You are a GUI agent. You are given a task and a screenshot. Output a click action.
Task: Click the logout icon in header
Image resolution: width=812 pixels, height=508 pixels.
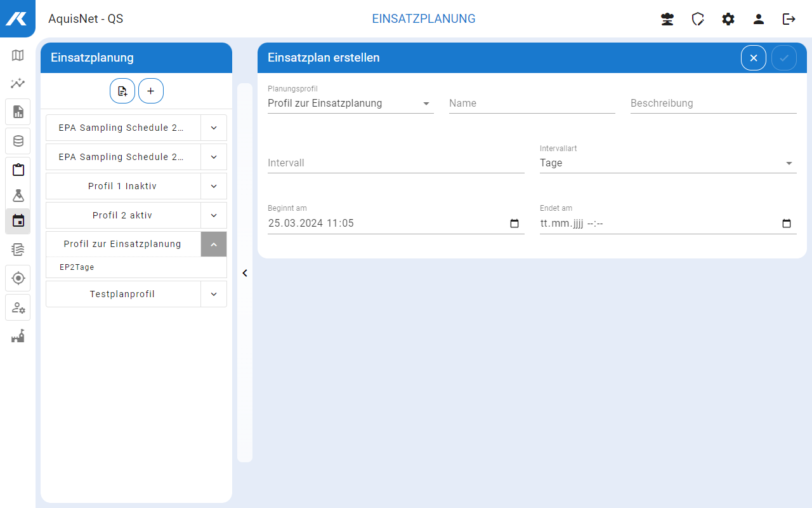point(789,19)
